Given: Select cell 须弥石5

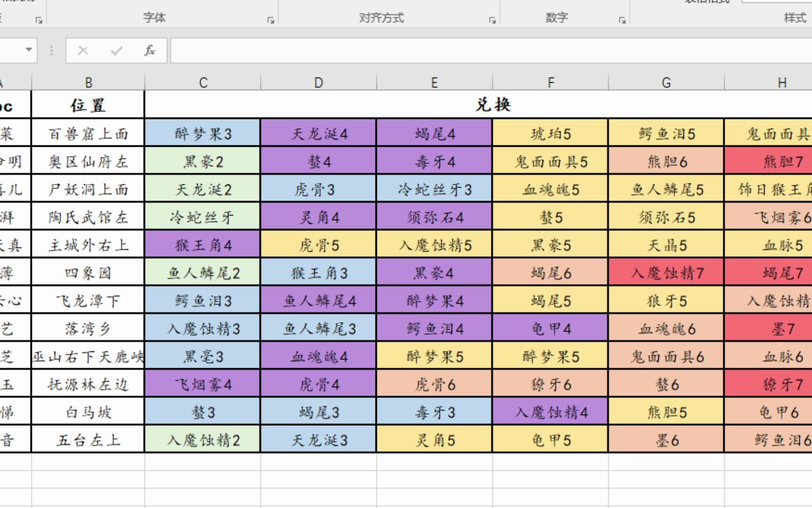Looking at the screenshot, I should 666,217.
